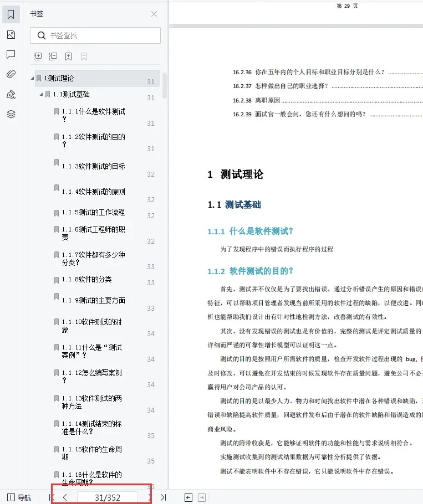Click the 31/352 page number field

click(108, 497)
